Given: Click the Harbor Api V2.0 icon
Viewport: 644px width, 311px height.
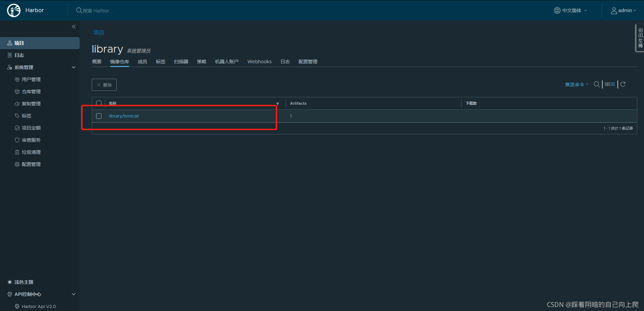Looking at the screenshot, I should click(x=17, y=306).
